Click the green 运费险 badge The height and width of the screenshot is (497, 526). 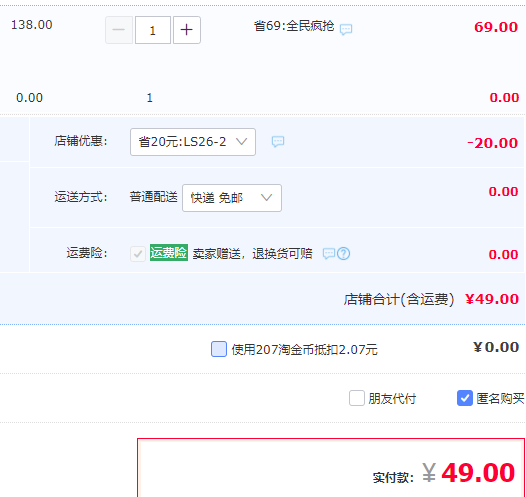tap(169, 253)
